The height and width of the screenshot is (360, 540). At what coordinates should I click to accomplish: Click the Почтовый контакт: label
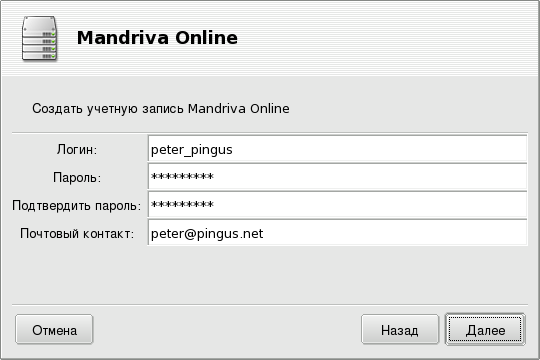pyautogui.click(x=77, y=234)
